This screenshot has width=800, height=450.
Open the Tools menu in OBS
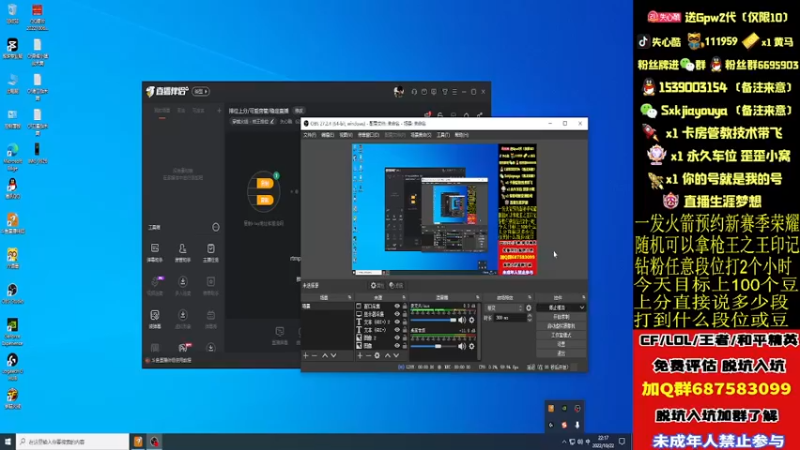[443, 135]
